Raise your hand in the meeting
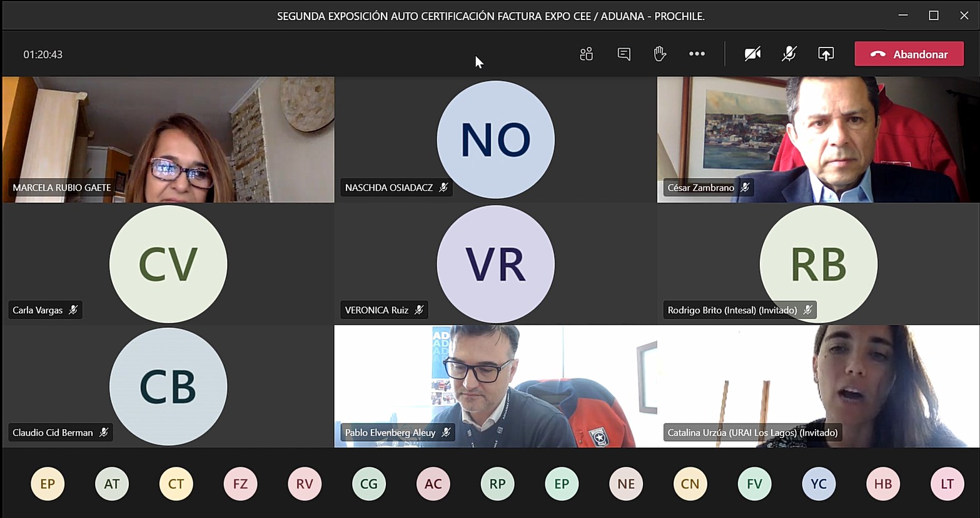Screen dimensions: 980x518 pyautogui.click(x=660, y=54)
